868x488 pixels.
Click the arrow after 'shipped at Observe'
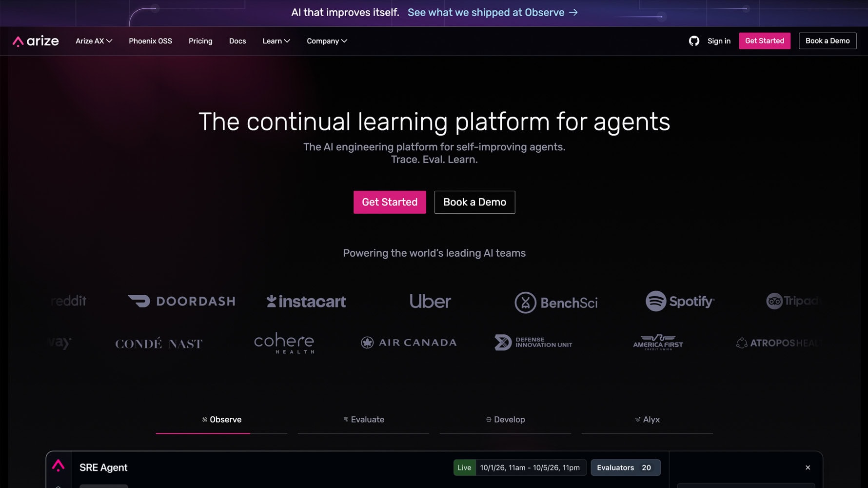573,12
